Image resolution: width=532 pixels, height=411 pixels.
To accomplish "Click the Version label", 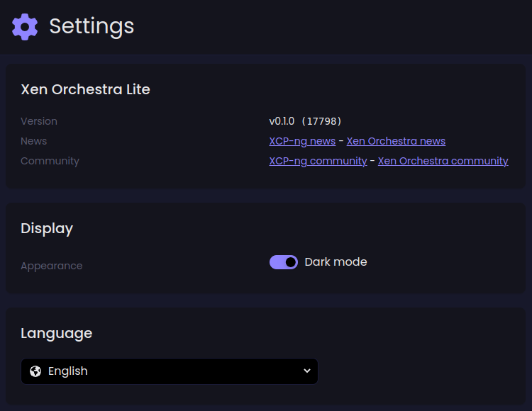I will 39,121.
